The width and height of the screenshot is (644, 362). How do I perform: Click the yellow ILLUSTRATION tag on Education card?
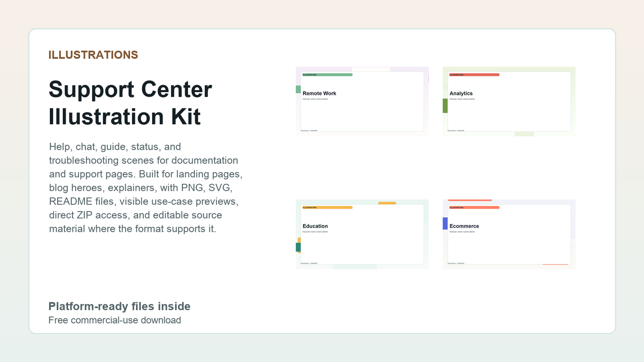coord(327,207)
